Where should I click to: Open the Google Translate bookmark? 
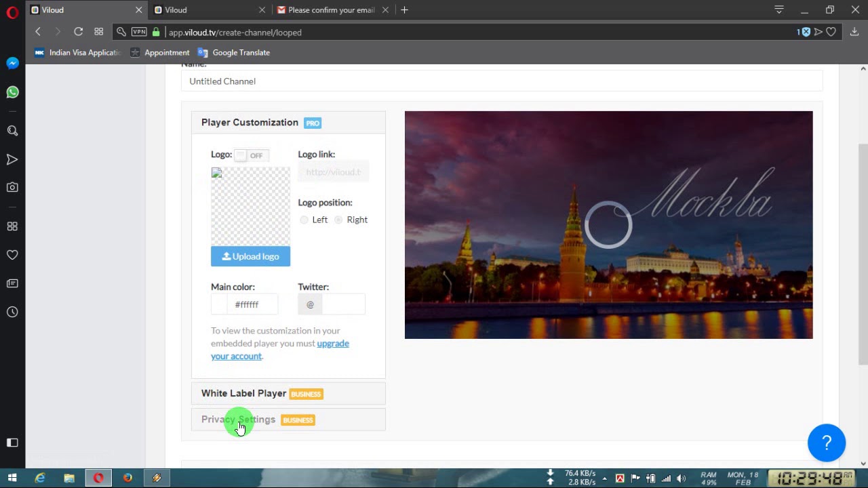(x=234, y=52)
